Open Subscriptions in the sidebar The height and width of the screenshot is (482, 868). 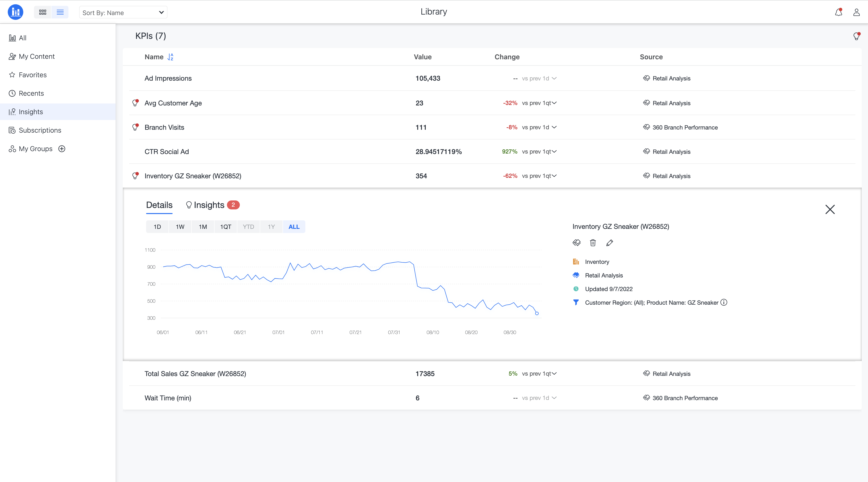pos(40,130)
